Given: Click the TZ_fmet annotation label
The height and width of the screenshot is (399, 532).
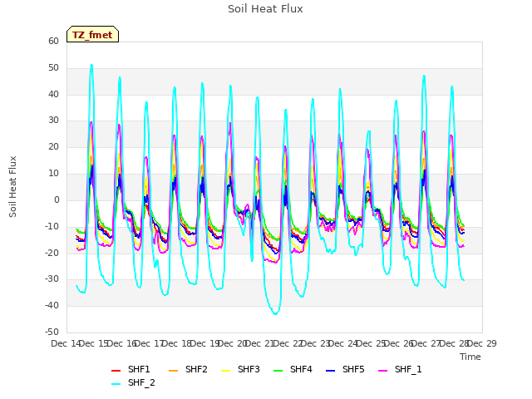Looking at the screenshot, I should click(x=92, y=35).
